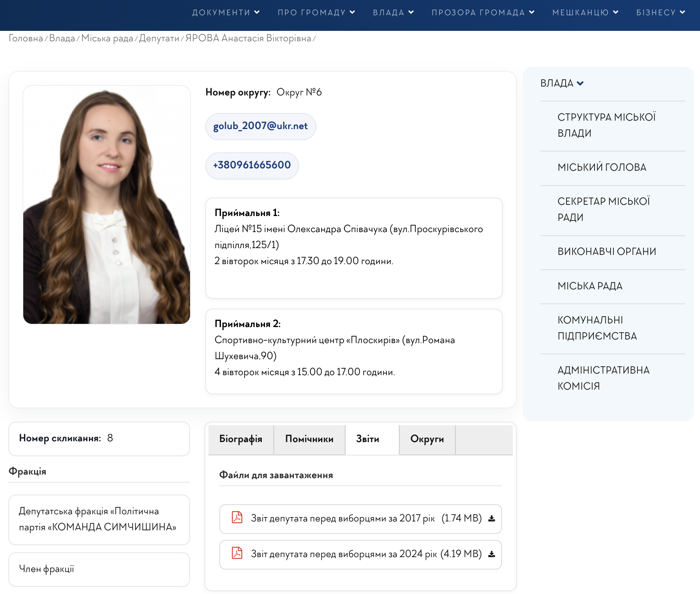Click the deputy's portrait photo
The width and height of the screenshot is (700, 594).
pos(107,204)
